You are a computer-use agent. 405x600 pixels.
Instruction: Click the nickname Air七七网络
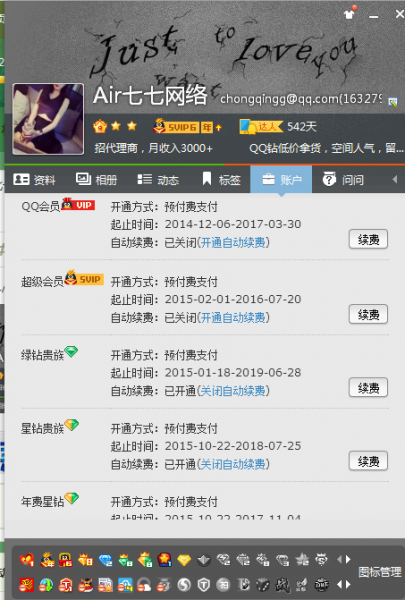(x=150, y=95)
